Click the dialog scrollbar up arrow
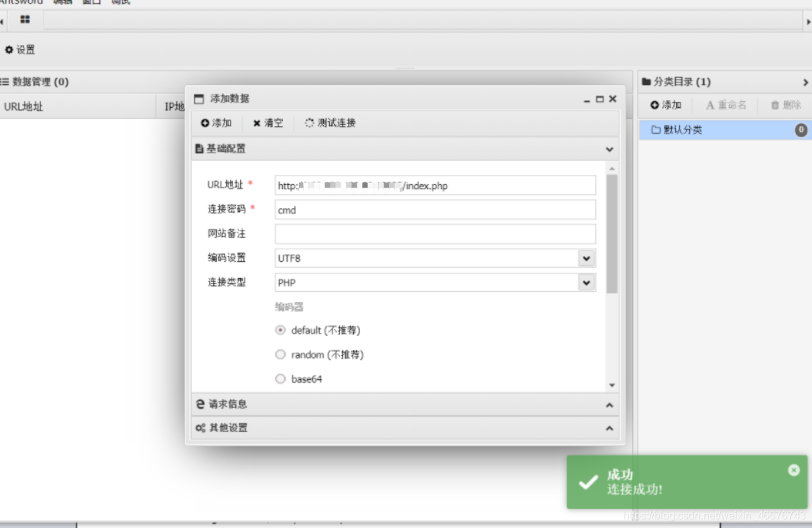This screenshot has width=812, height=528. tap(612, 168)
